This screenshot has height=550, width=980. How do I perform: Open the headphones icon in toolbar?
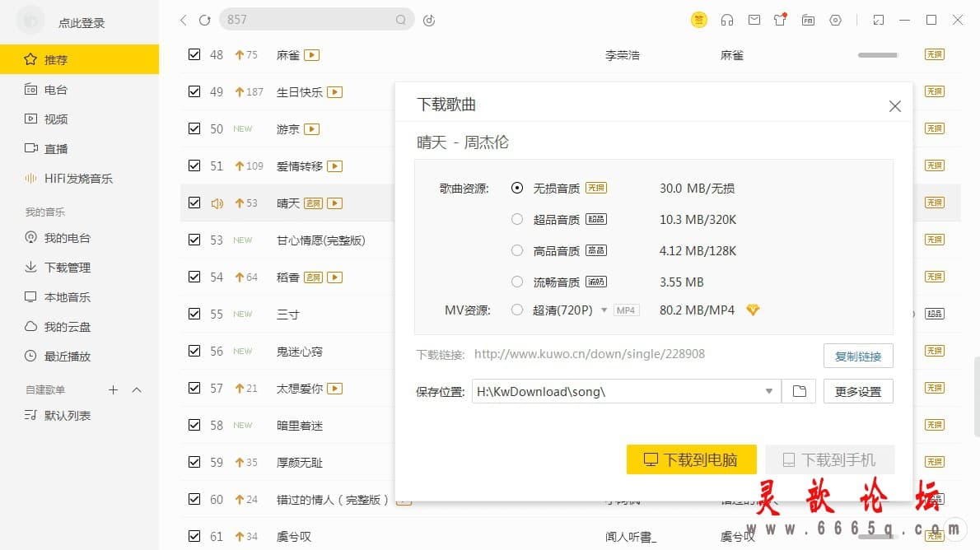pyautogui.click(x=727, y=20)
